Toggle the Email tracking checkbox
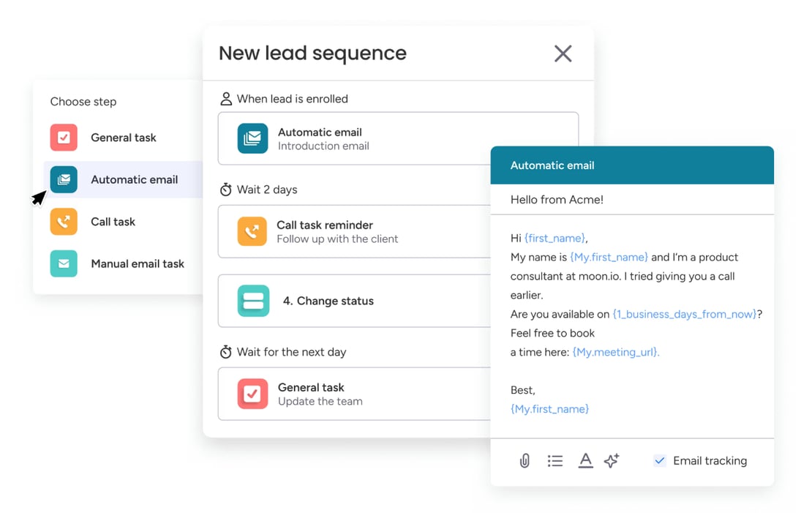 [660, 460]
